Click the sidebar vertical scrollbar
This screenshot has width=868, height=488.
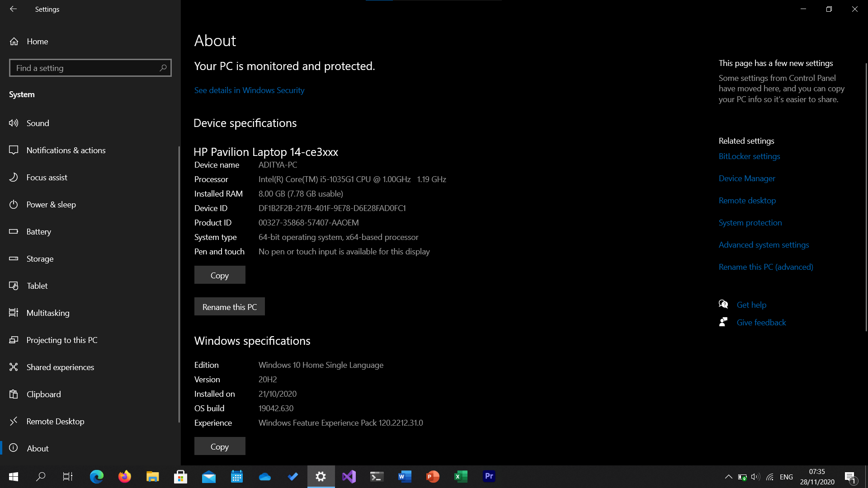coord(179,285)
